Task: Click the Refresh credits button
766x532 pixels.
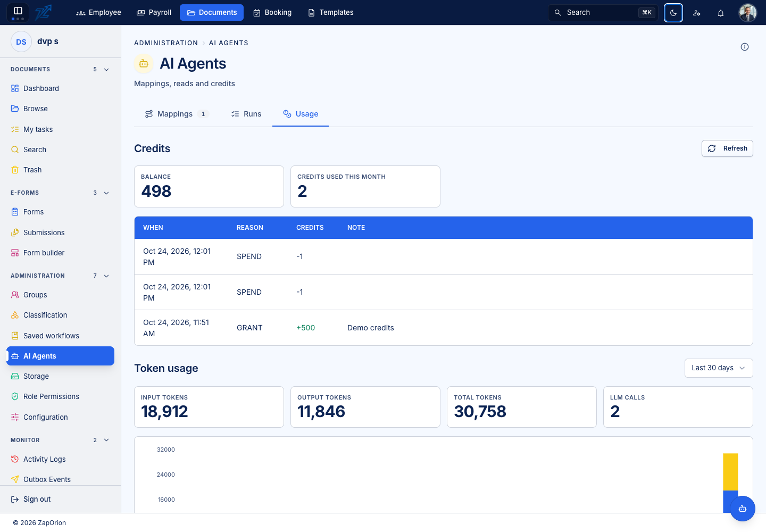Action: [727, 148]
